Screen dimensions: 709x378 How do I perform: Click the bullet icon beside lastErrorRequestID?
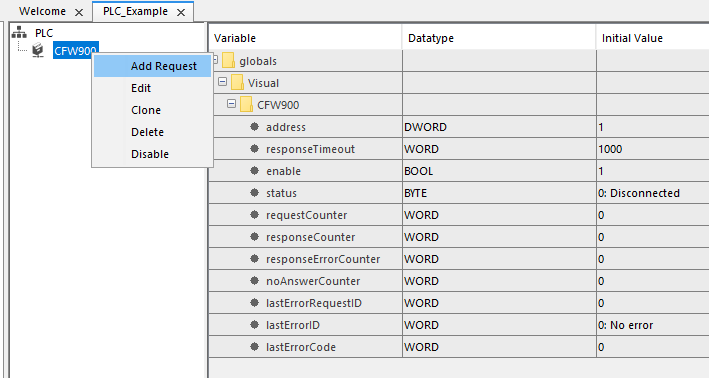tap(255, 302)
